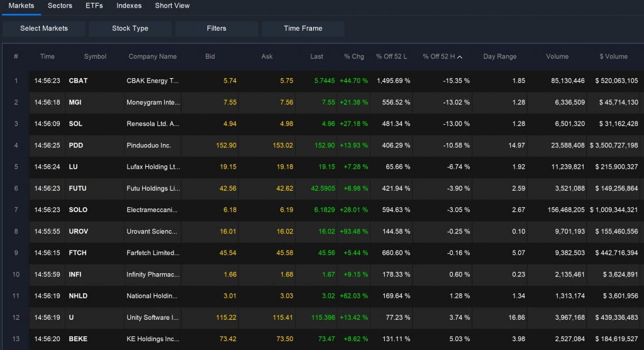Click the Unity Software company name
Screen dimensions: 644x350
coord(153,317)
